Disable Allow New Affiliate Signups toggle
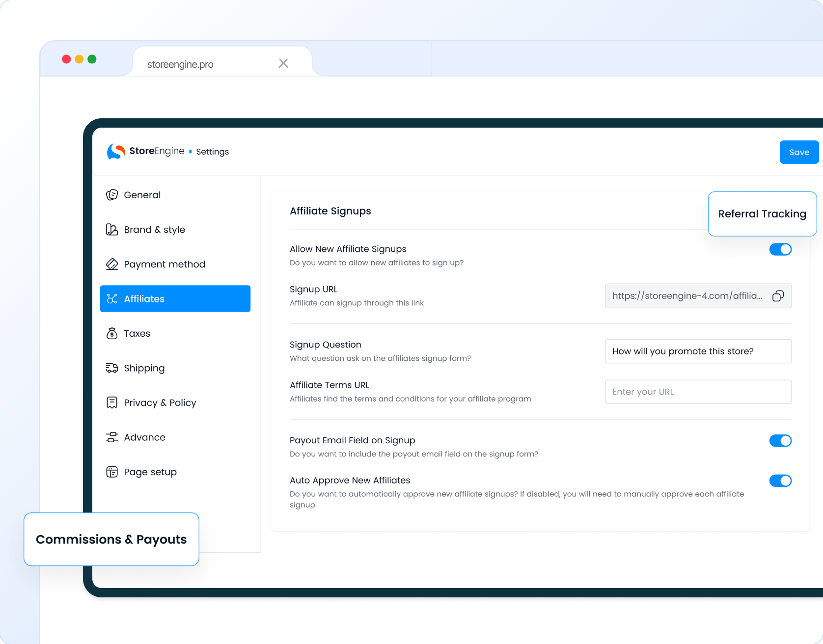 click(x=780, y=249)
